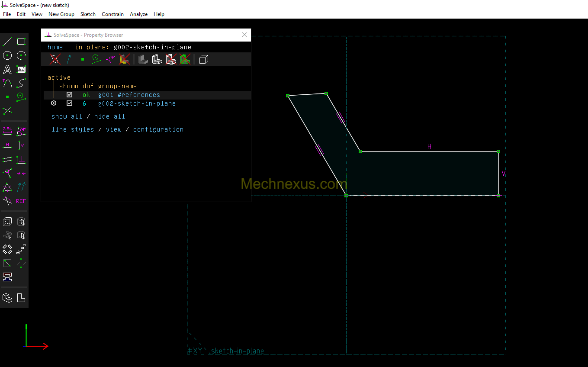588x367 pixels.
Task: Uncheck shown box for g001-#references
Action: pos(69,95)
